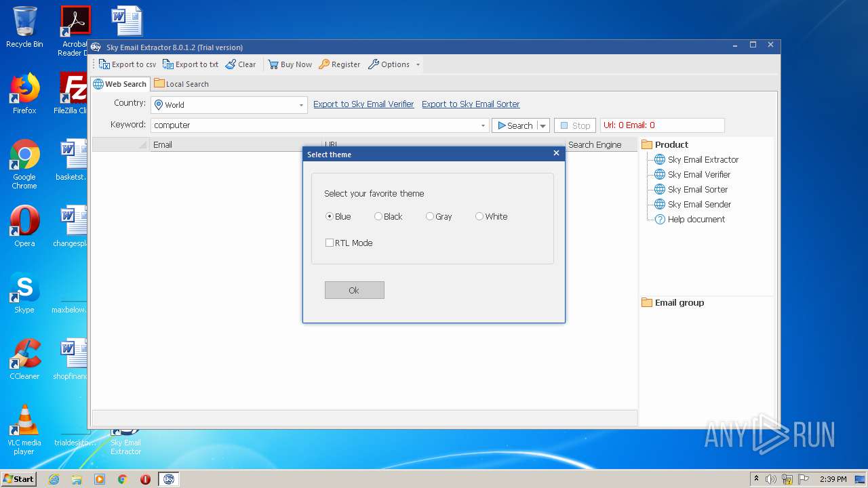Confirm the theme with the Ok button

click(x=354, y=290)
